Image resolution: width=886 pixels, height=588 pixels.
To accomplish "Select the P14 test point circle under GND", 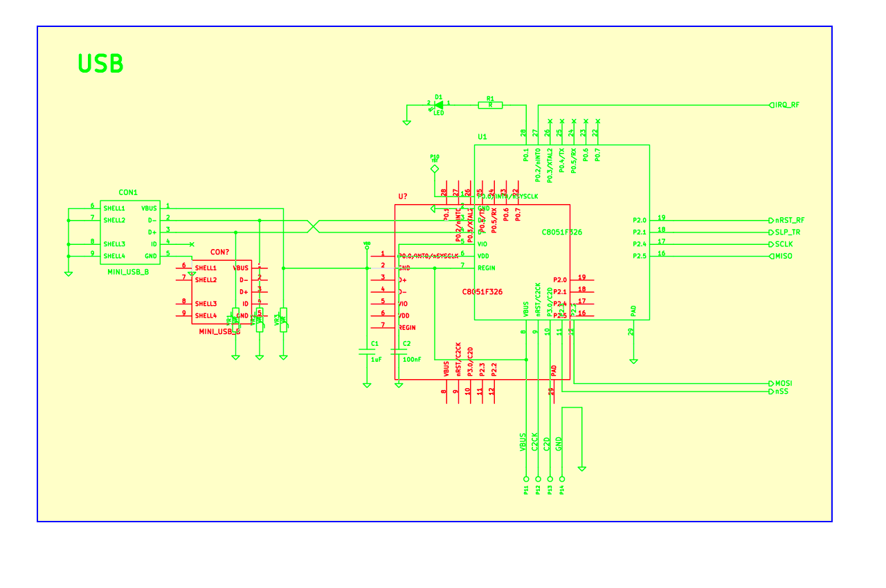I will tap(561, 479).
